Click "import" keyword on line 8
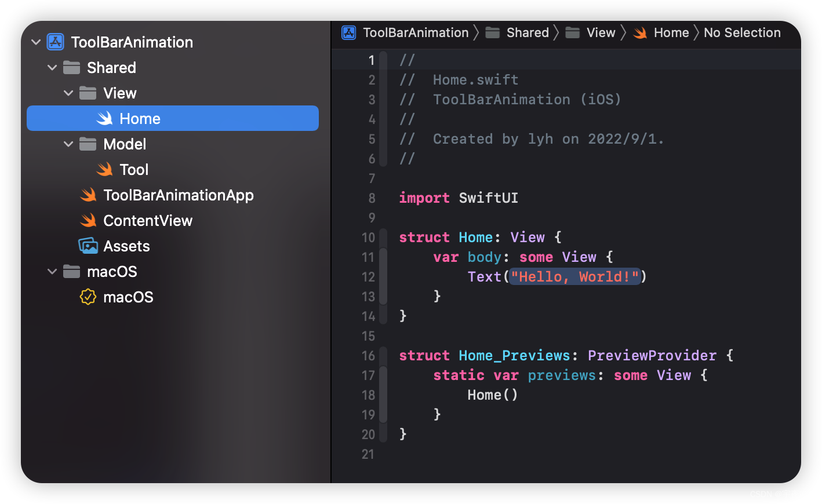 pyautogui.click(x=424, y=198)
